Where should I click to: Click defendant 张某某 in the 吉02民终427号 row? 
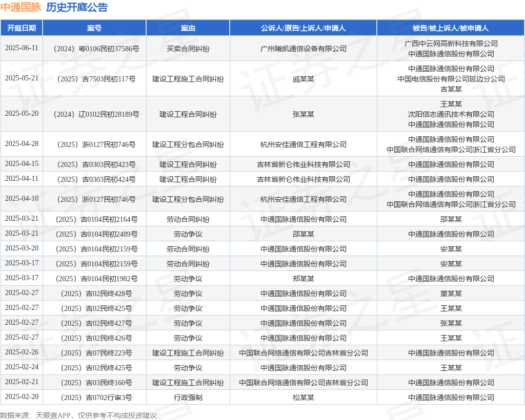451,323
